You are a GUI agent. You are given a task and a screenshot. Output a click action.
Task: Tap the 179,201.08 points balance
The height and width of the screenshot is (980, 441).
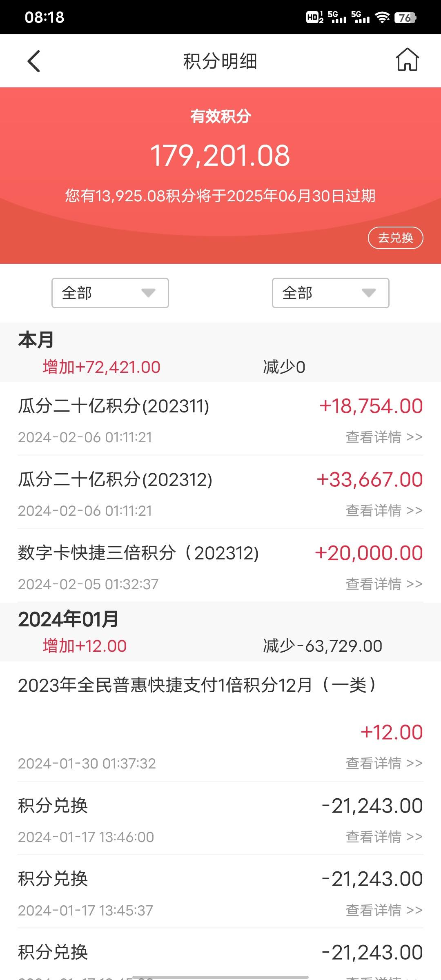220,156
